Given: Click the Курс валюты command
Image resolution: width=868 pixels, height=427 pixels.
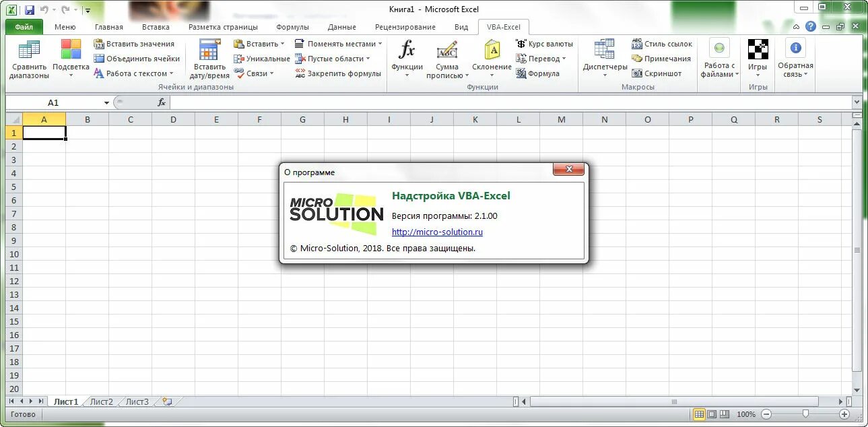Looking at the screenshot, I should (544, 44).
